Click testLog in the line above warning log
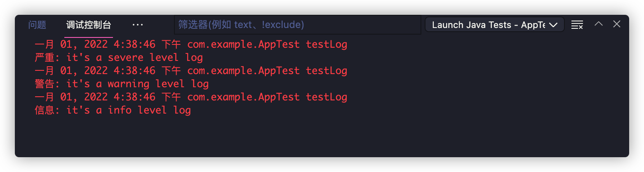The height and width of the screenshot is (172, 644). point(327,71)
